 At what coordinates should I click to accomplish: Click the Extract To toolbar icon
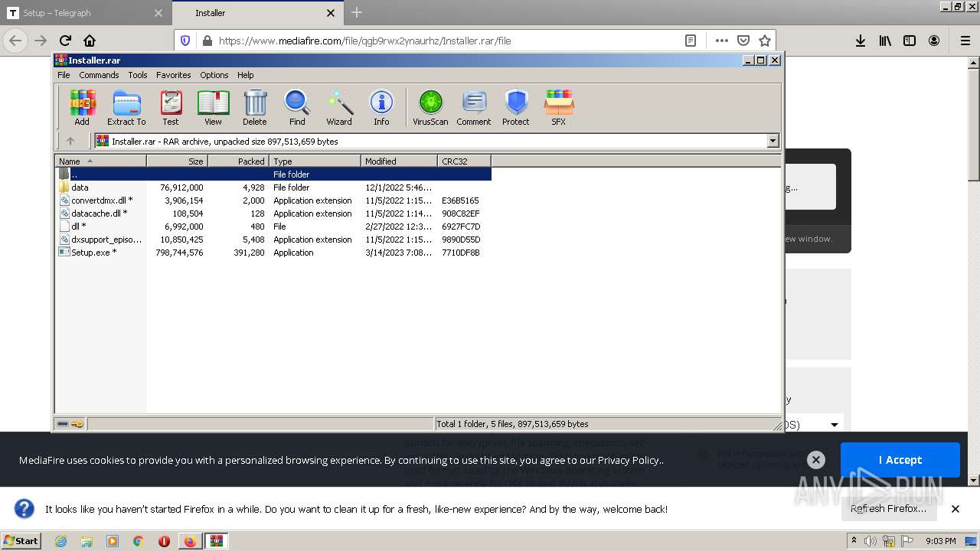126,107
